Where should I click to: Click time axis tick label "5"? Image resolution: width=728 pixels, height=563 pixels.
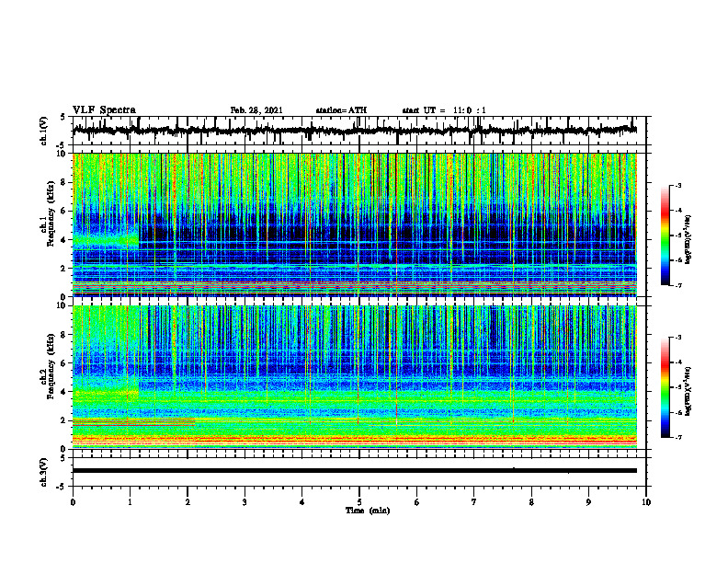coord(359,502)
